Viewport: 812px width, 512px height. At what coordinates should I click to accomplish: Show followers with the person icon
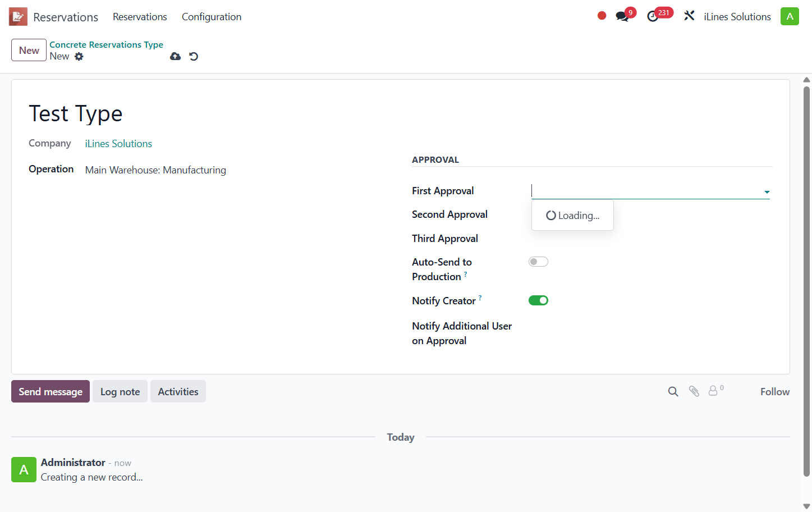point(713,391)
